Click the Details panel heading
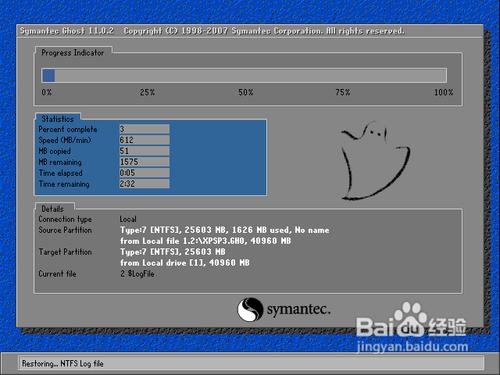 pos(52,209)
